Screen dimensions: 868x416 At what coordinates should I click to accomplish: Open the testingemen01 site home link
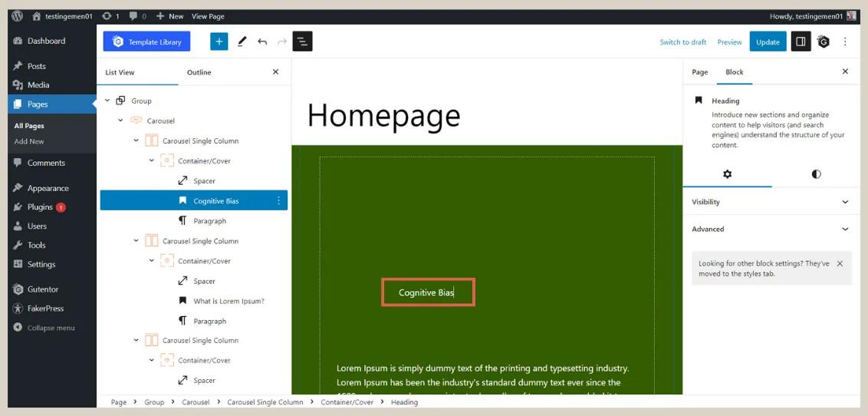click(x=62, y=16)
